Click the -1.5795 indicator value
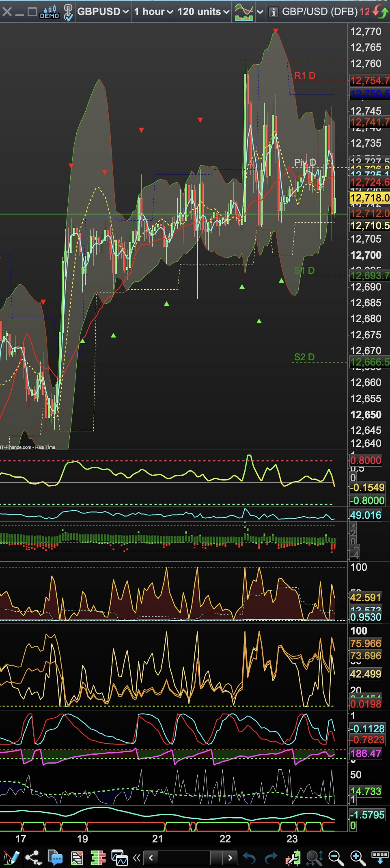The height and width of the screenshot is (868, 390). (x=367, y=815)
